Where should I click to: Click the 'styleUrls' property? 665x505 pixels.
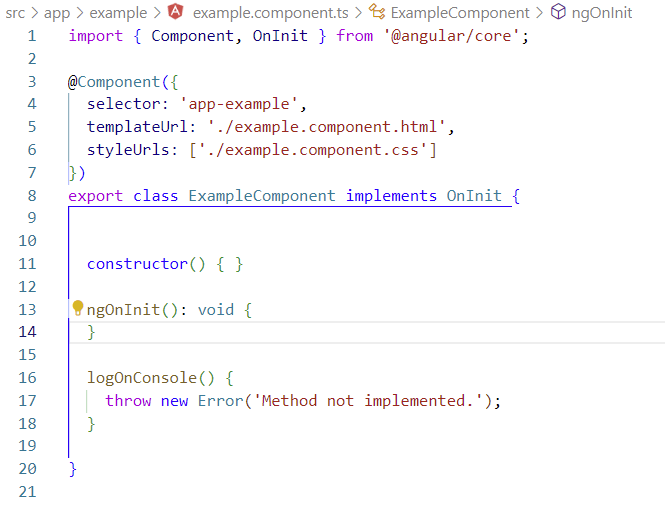pyautogui.click(x=128, y=150)
